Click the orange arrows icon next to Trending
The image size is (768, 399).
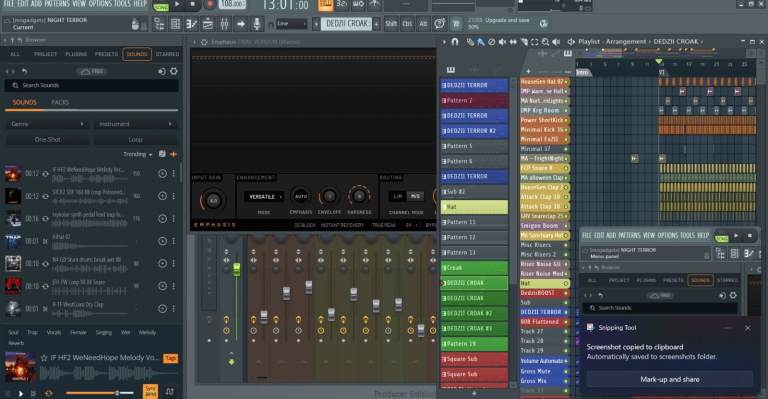pyautogui.click(x=173, y=154)
